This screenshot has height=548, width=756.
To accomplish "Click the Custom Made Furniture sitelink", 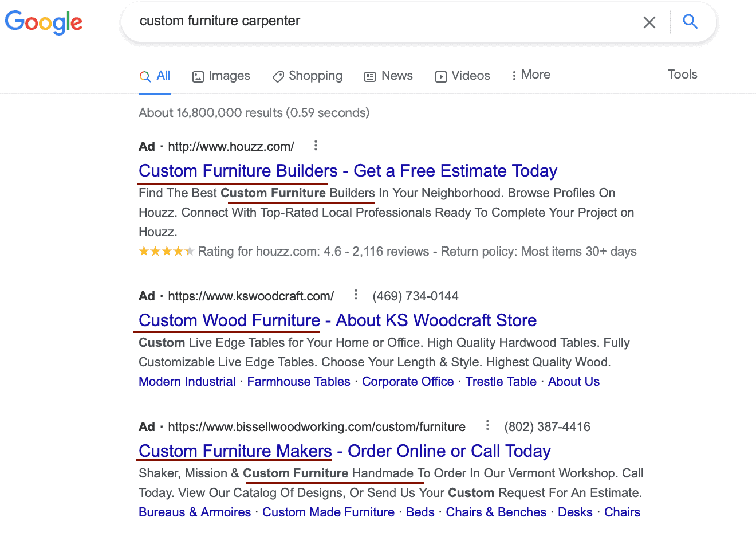I will tap(328, 512).
